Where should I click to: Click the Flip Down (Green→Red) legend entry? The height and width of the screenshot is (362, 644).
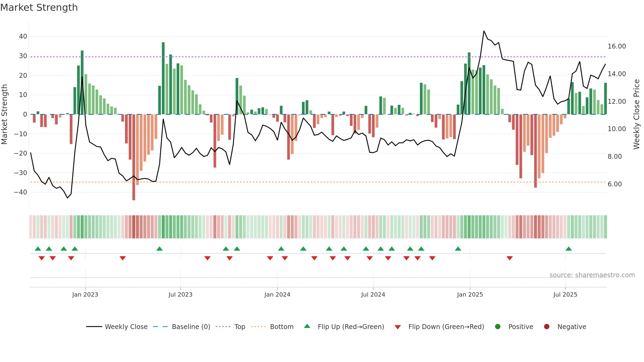(439, 327)
